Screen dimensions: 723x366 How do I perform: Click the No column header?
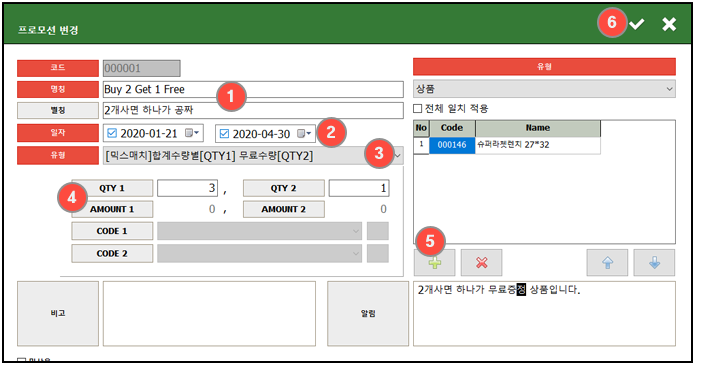(421, 128)
